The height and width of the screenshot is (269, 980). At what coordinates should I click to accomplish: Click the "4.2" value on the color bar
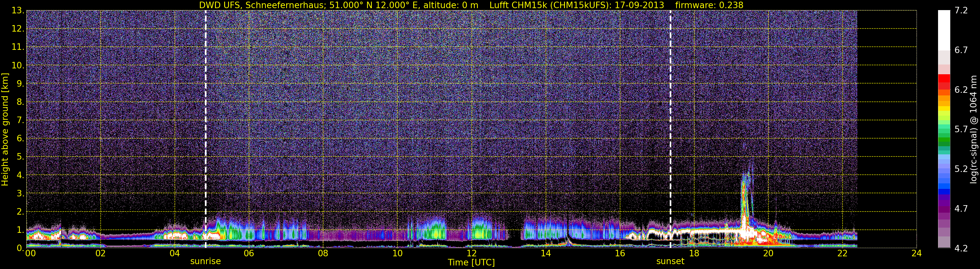pyautogui.click(x=961, y=248)
